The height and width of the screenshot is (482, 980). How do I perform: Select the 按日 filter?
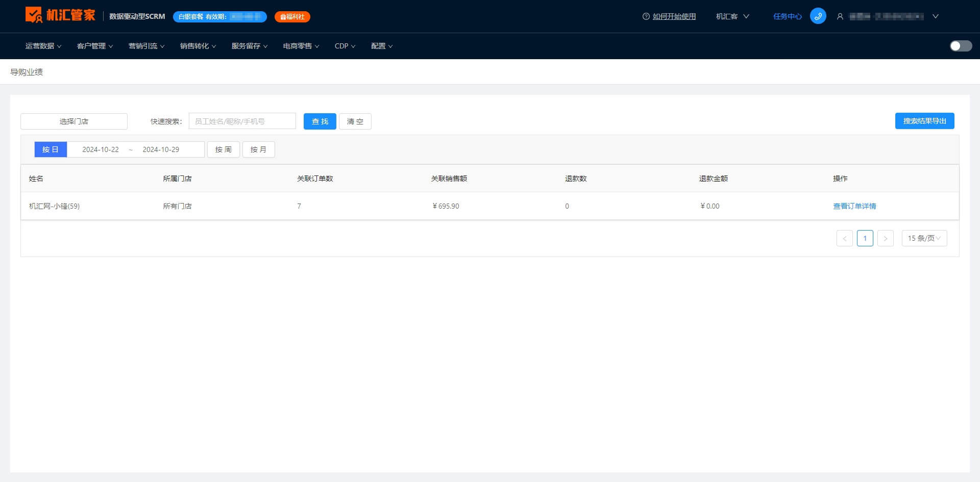(51, 149)
